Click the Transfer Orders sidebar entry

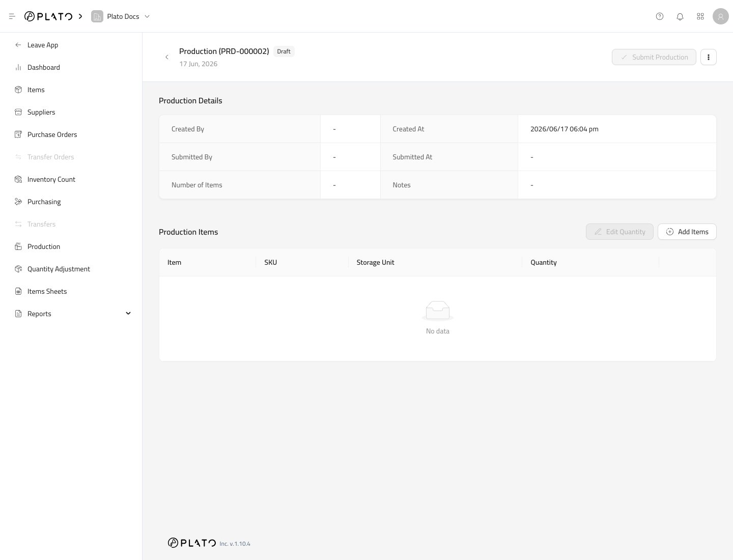(51, 157)
